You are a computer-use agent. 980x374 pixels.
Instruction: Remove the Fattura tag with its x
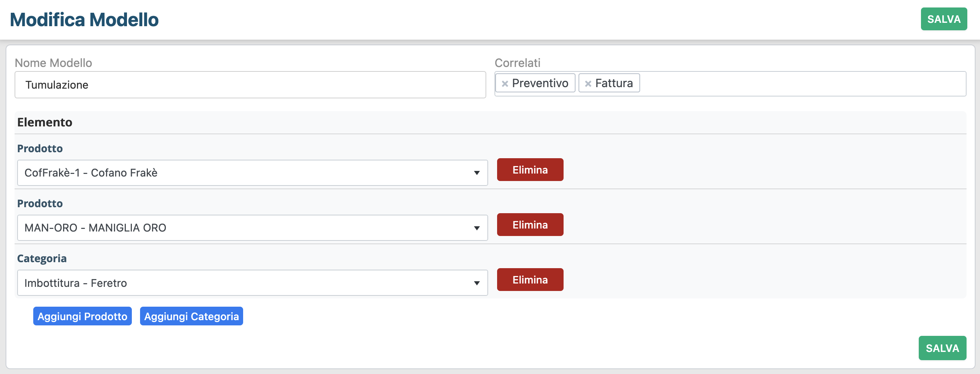[x=588, y=84]
